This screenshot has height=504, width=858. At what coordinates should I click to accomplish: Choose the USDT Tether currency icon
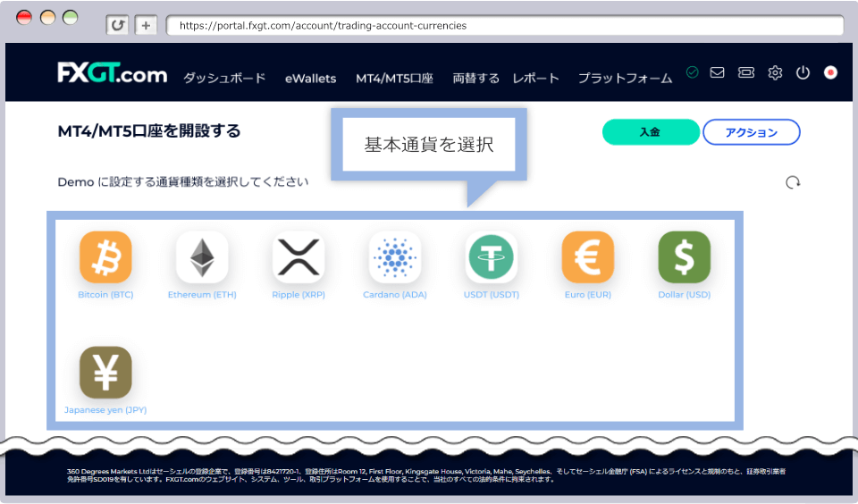click(492, 257)
